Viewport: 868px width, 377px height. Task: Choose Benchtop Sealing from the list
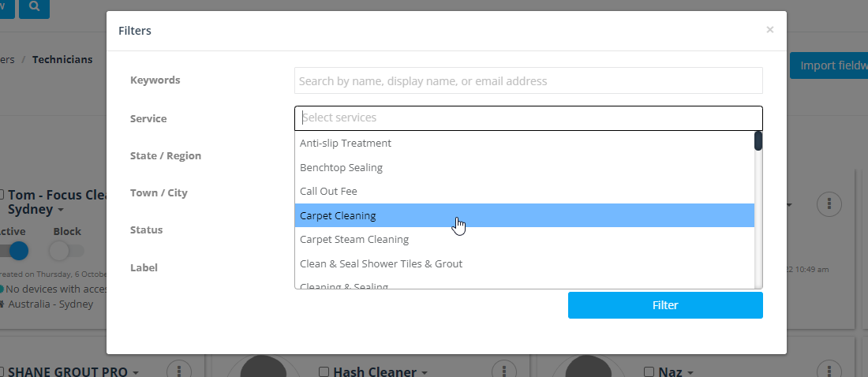click(x=524, y=167)
